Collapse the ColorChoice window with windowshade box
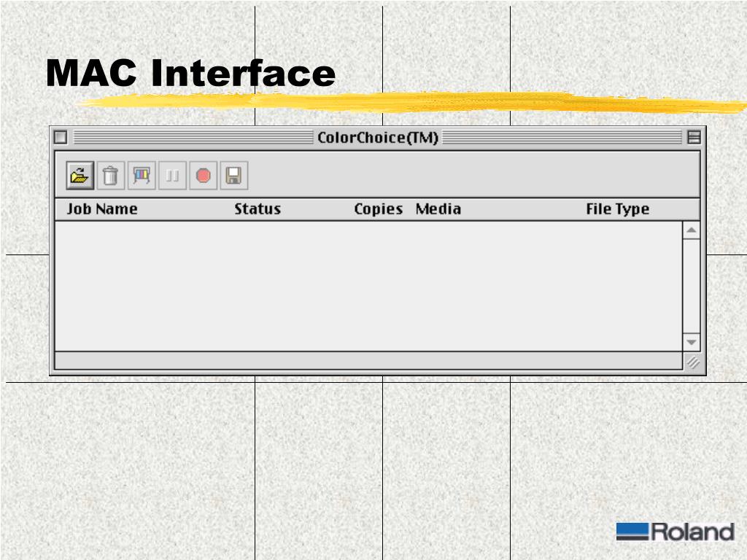This screenshot has height=560, width=747. coord(694,137)
